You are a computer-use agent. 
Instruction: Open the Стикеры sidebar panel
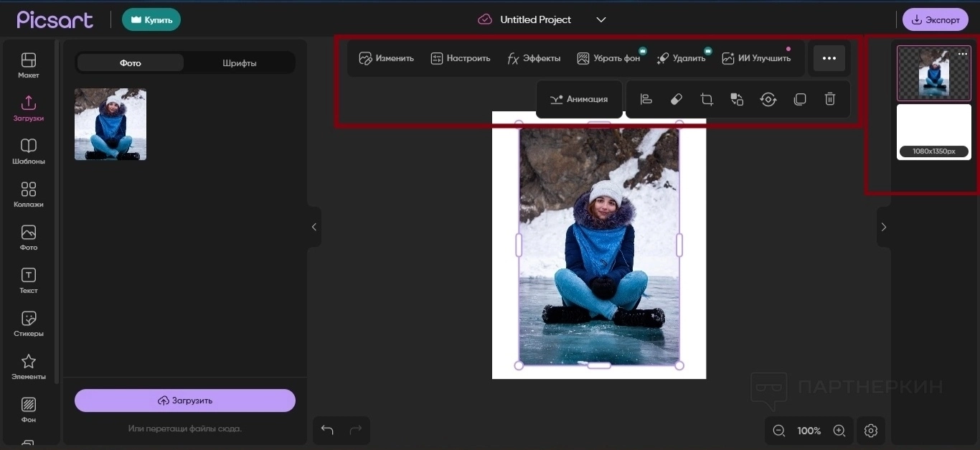tap(28, 324)
